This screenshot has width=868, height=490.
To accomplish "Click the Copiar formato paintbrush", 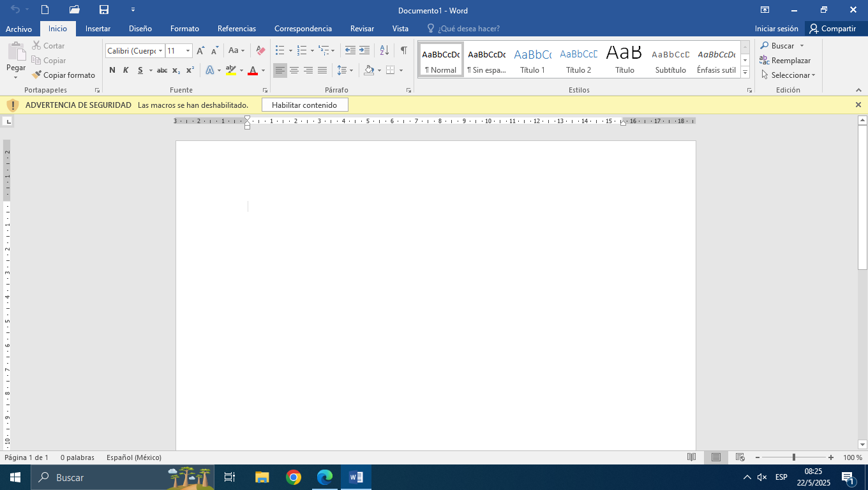I will (x=63, y=75).
